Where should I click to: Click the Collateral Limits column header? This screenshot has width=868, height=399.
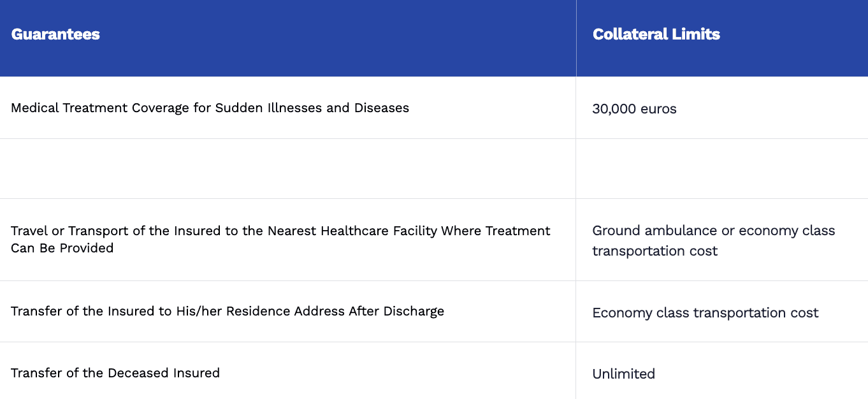[x=656, y=34]
